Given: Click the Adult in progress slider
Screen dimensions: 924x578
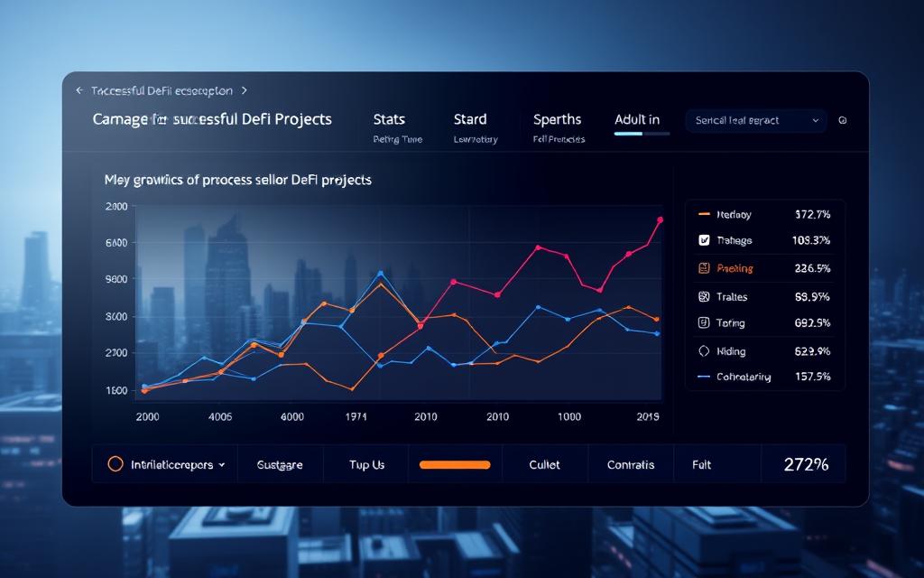Looking at the screenshot, I should 642,134.
